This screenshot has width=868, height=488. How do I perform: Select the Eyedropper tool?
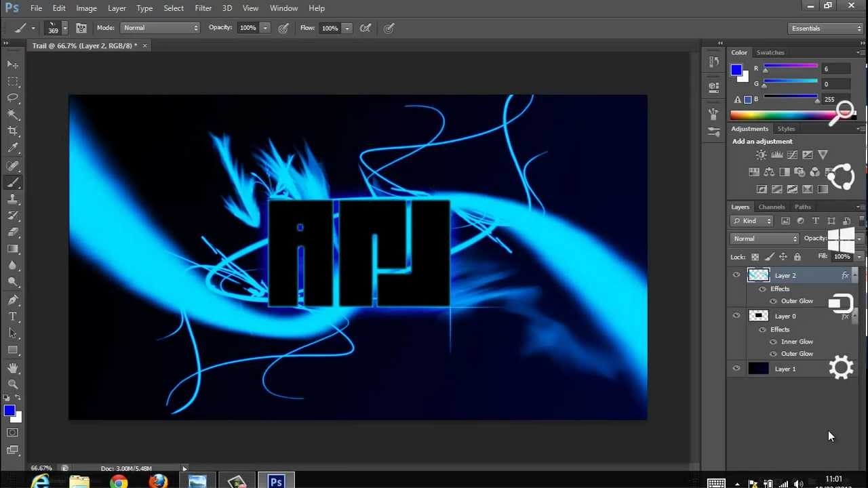click(13, 148)
